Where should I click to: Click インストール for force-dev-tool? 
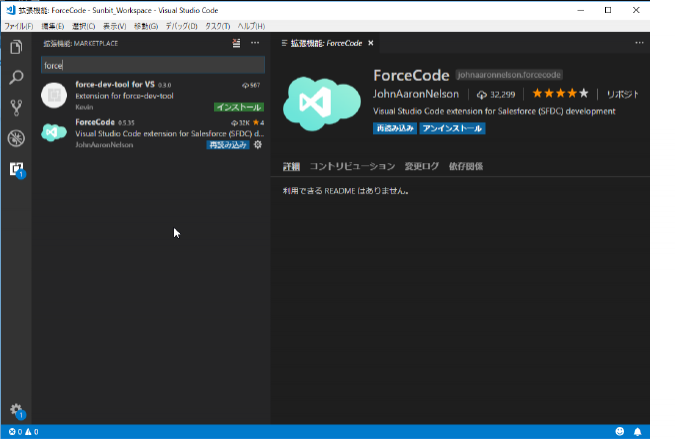tap(239, 107)
